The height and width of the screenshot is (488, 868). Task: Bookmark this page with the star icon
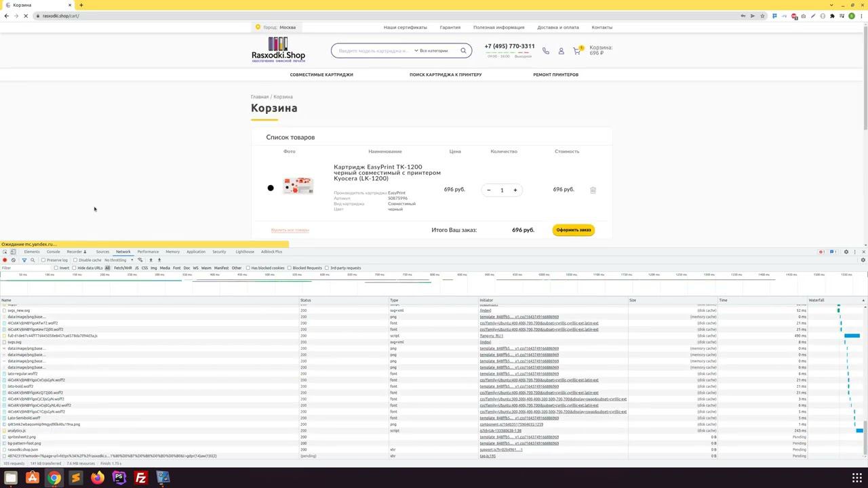pos(763,16)
